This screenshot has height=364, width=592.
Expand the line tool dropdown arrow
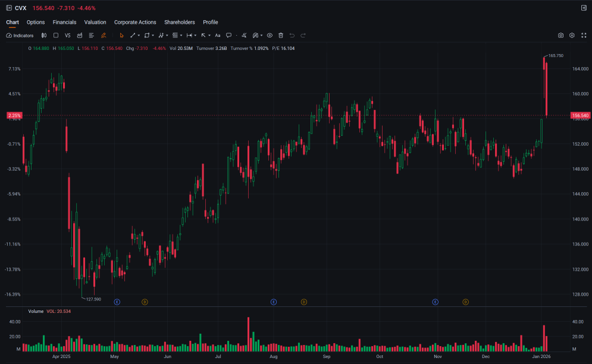[x=139, y=36]
